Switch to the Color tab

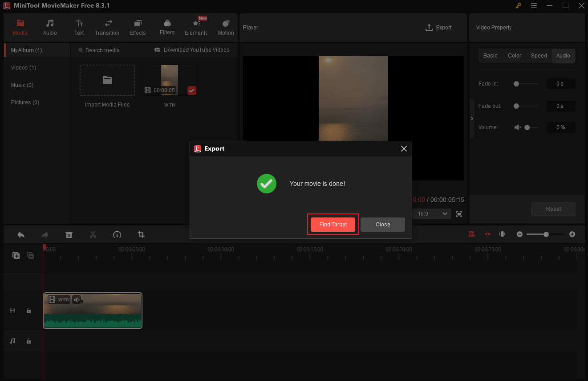pos(514,55)
